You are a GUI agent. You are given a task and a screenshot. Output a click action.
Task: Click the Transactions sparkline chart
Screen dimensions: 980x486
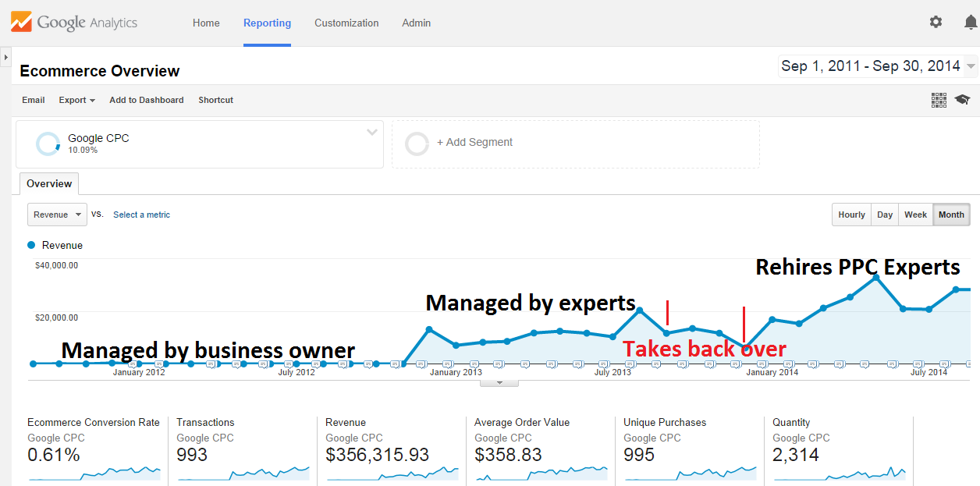(x=243, y=473)
